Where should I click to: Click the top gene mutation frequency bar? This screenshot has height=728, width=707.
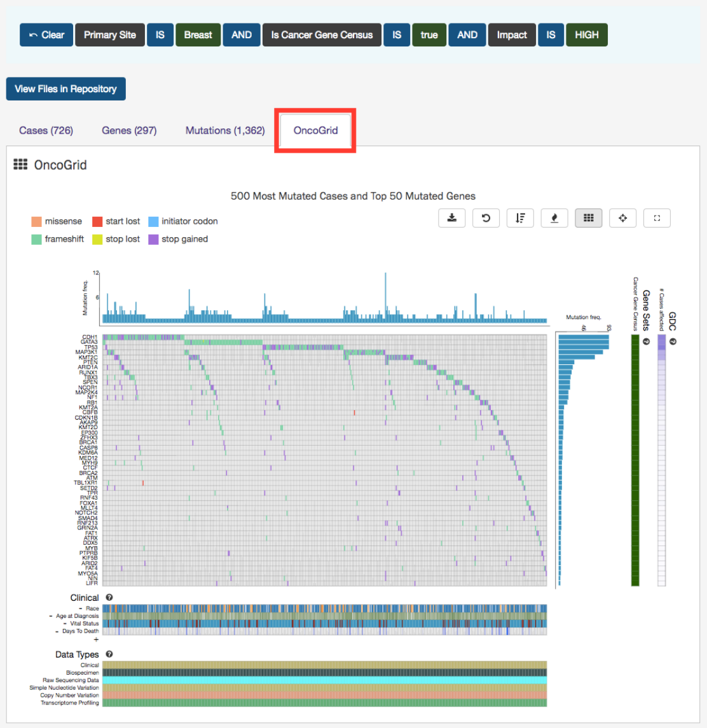(584, 337)
